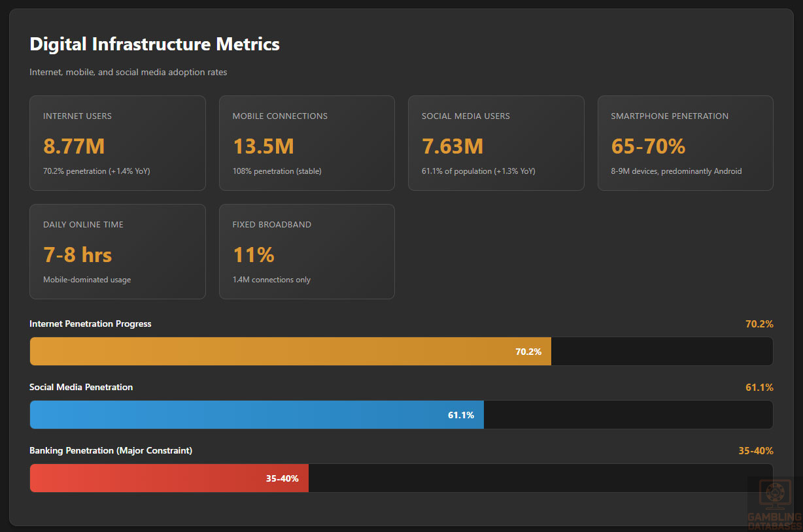Click the 7.63M social media value
The image size is (803, 532).
coord(453,146)
